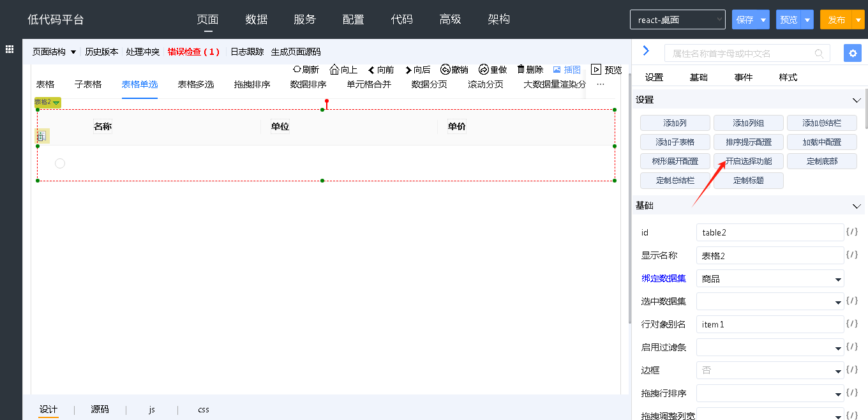
Task: Collapse the property panel with blue chevron
Action: 646,51
